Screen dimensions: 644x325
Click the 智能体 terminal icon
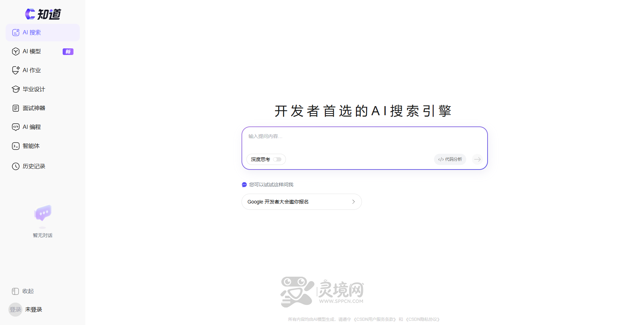(x=16, y=146)
